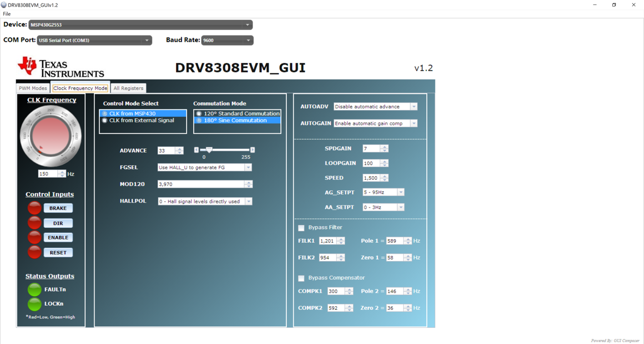The height and width of the screenshot is (344, 644).
Task: Click the ADVANCE slider thumb
Action: (209, 150)
